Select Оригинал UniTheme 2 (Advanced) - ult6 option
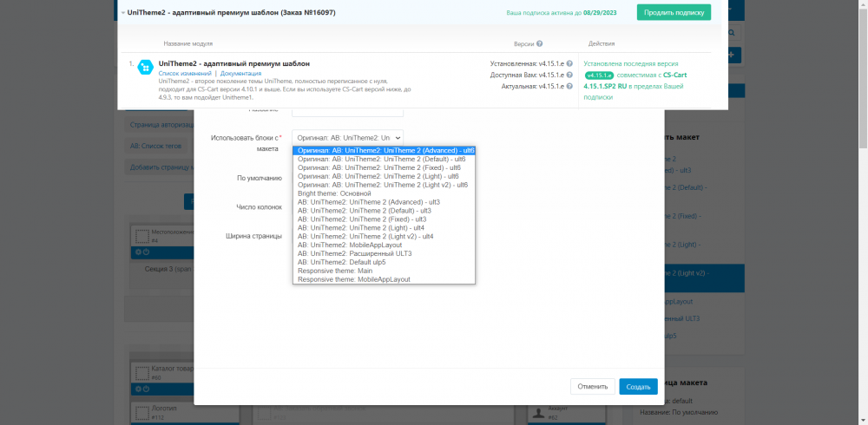 pyautogui.click(x=383, y=151)
